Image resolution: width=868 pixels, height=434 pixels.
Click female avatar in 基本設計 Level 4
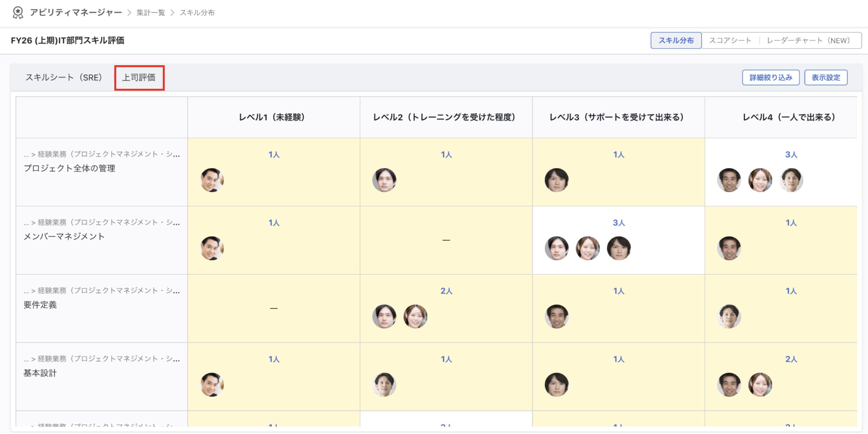pos(760,384)
